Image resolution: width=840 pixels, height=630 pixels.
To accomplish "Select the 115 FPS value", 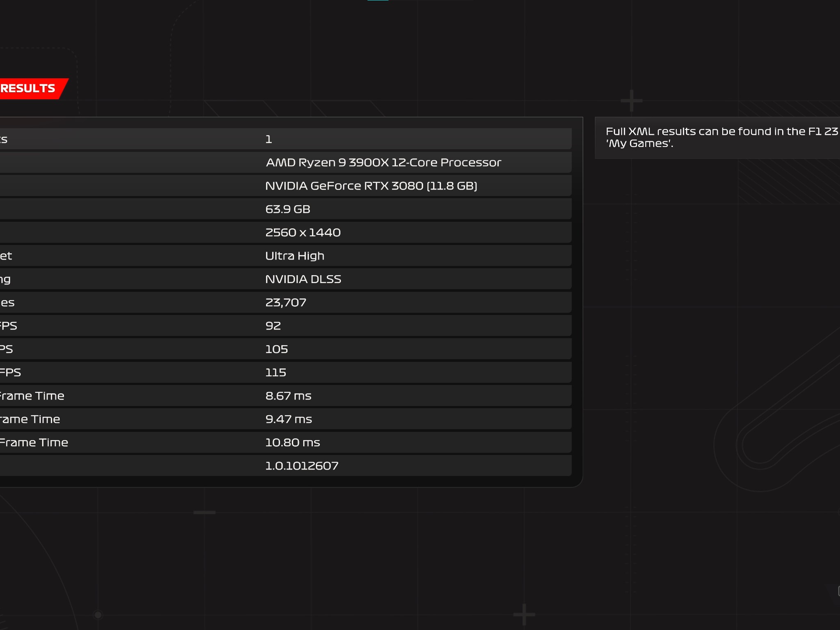I will (x=276, y=372).
